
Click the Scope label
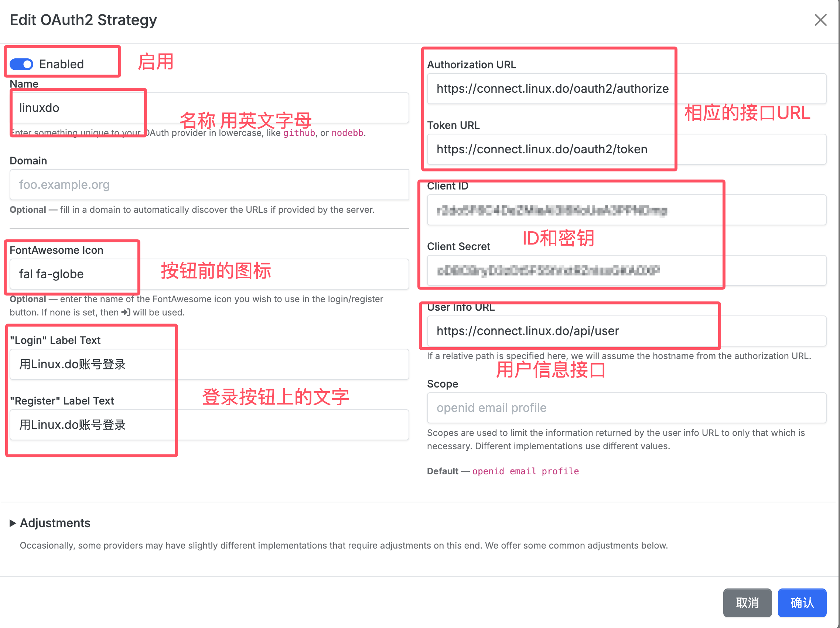pyautogui.click(x=443, y=384)
